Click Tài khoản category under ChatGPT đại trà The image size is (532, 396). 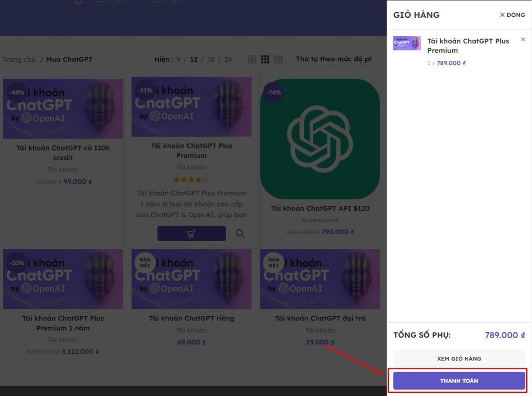point(320,330)
